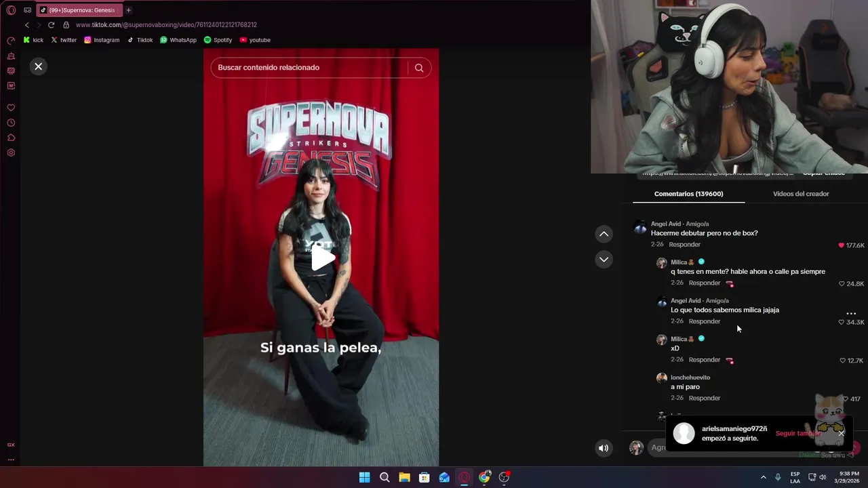Viewport: 868px width, 488px height.
Task: Click Responder under Milica's xD reply
Action: [704, 360]
